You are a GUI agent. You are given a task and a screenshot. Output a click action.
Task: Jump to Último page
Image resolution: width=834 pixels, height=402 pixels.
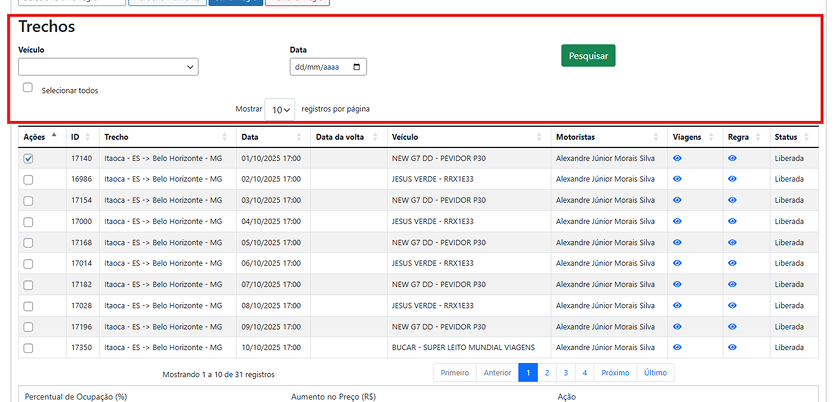tap(655, 372)
